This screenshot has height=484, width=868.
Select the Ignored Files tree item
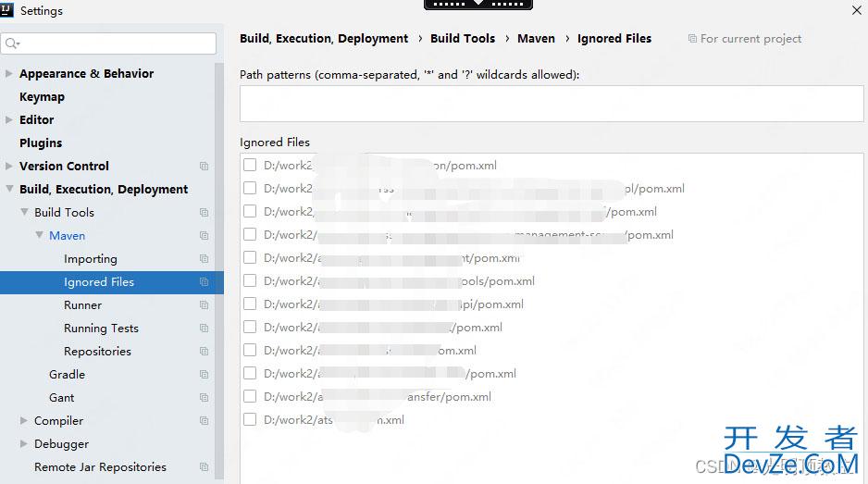(111, 282)
